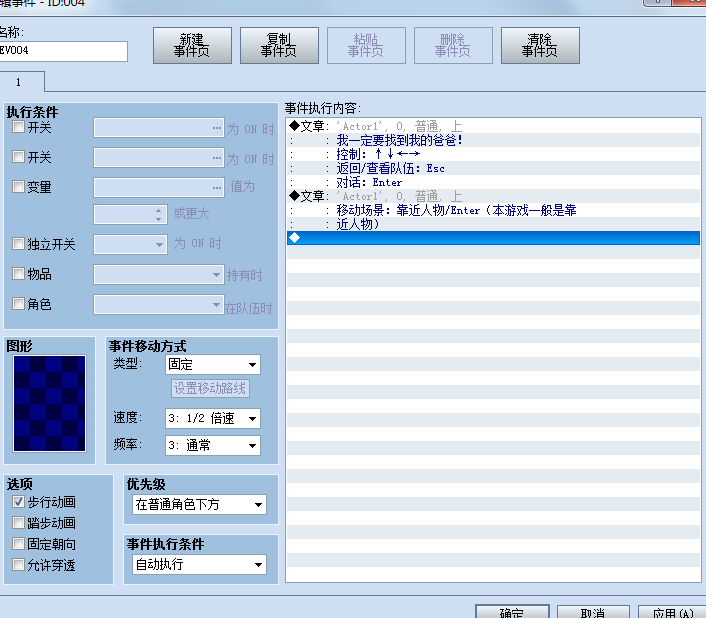
Task: Select the first 文章 'Actor1' command line
Action: 493,126
